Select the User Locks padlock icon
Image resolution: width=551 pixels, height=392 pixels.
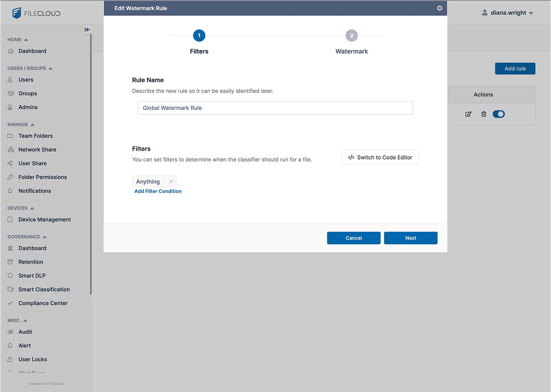(11, 359)
